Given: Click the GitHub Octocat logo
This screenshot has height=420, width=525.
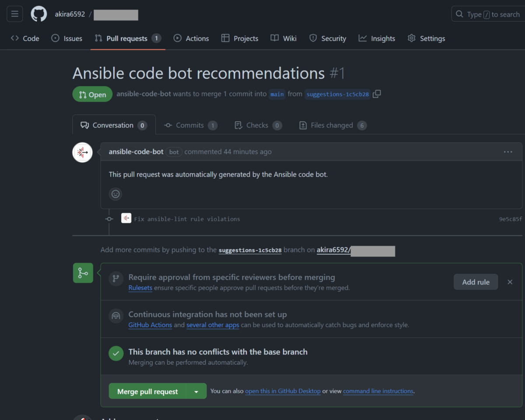Looking at the screenshot, I should coord(38,14).
